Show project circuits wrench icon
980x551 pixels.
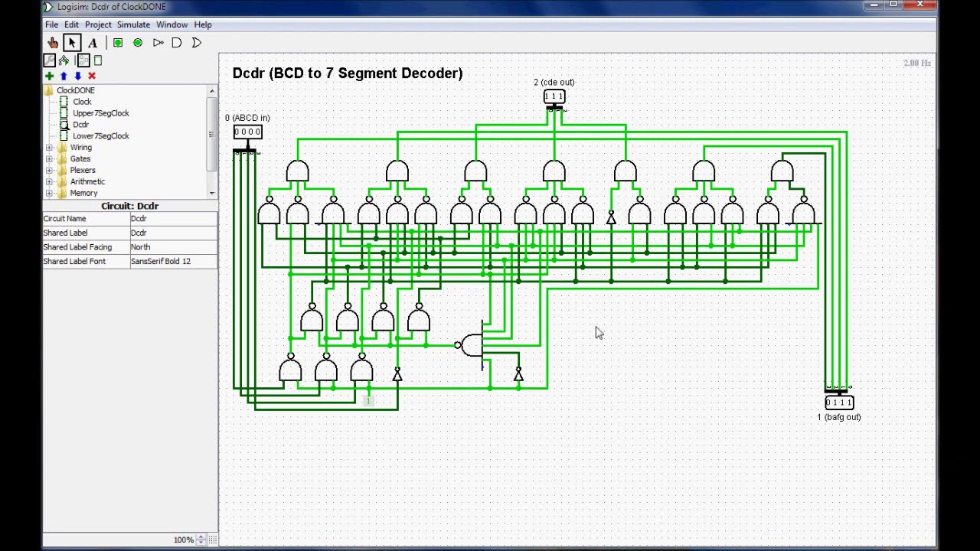coord(50,60)
